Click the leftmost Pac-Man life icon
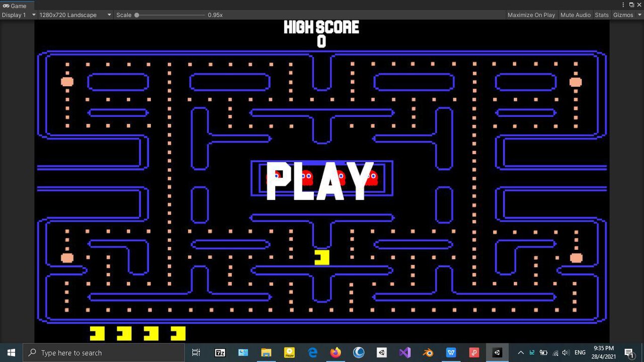The width and height of the screenshot is (644, 362). pyautogui.click(x=97, y=333)
